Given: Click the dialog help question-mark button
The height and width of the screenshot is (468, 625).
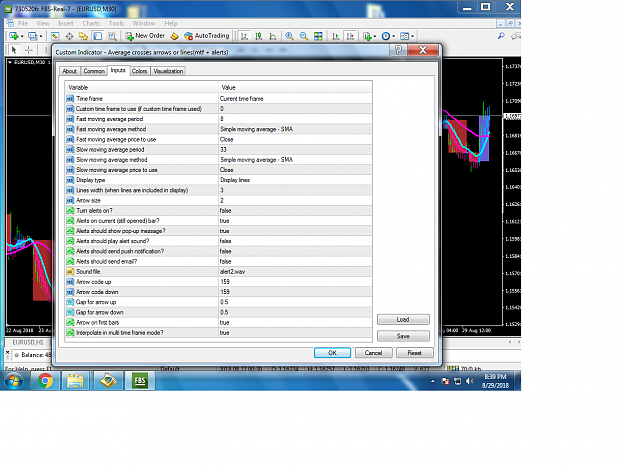Looking at the screenshot, I should coord(398,50).
